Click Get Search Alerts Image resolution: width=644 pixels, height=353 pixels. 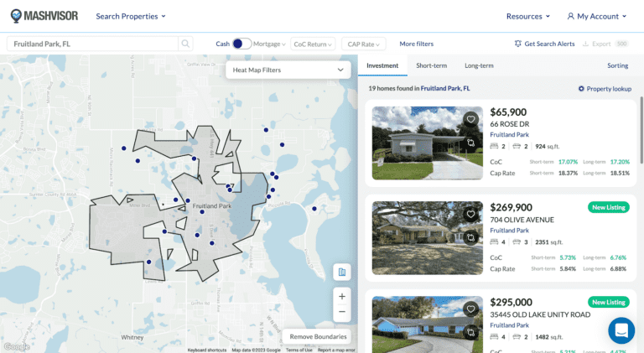pos(544,44)
